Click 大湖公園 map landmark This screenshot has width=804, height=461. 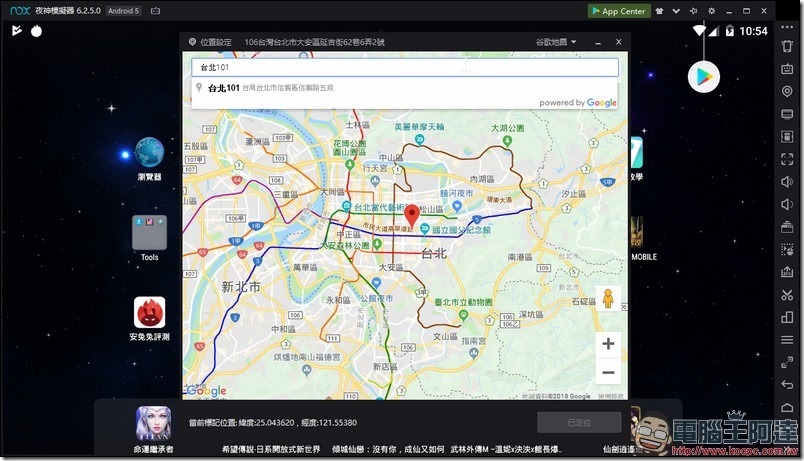pos(508,128)
